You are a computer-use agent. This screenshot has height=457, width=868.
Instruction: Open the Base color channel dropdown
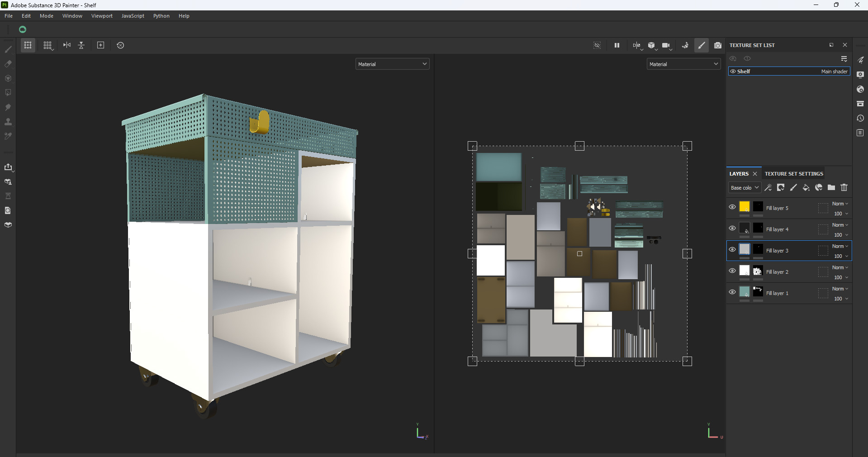pyautogui.click(x=745, y=188)
